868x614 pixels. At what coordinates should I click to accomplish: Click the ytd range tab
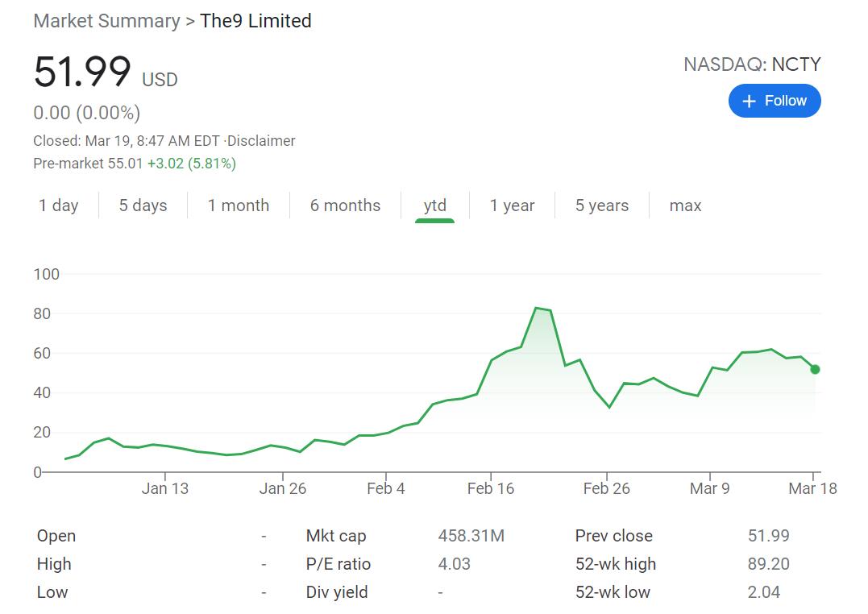tap(434, 205)
